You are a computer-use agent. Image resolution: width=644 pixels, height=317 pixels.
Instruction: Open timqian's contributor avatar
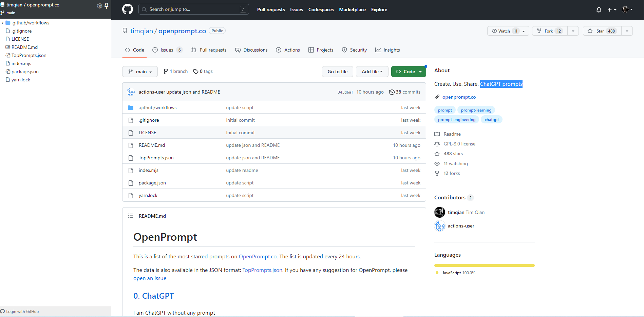(x=440, y=212)
